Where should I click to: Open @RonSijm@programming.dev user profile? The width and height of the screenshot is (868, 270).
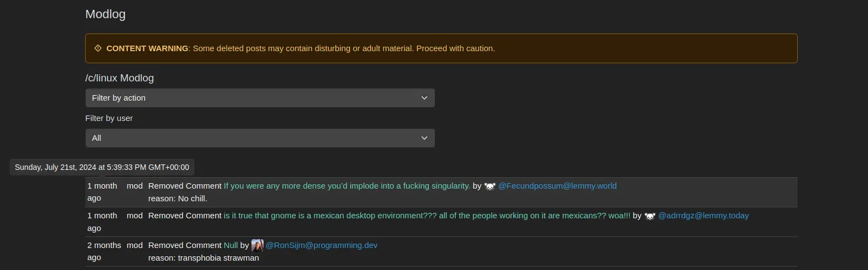pyautogui.click(x=321, y=245)
